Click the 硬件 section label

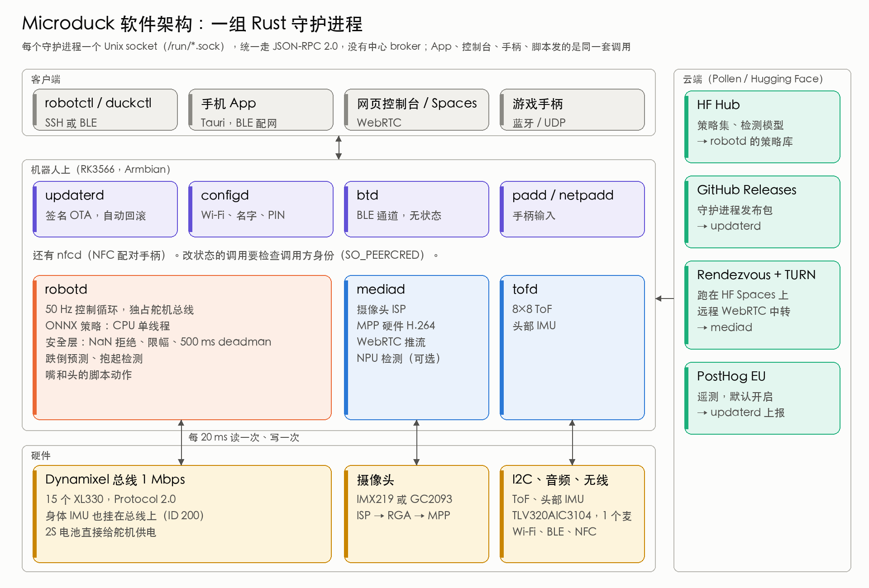pos(41,456)
